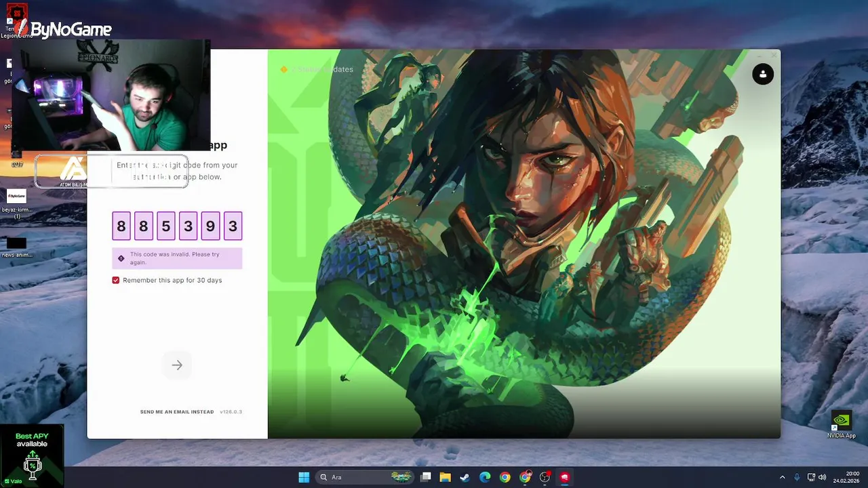Launch File Explorer from the taskbar
The height and width of the screenshot is (488, 868).
446,477
